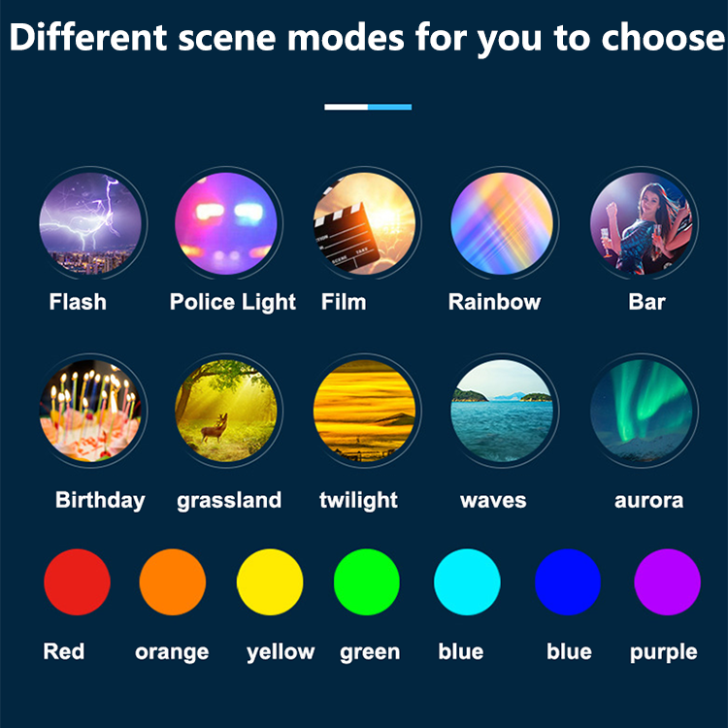Pick the grassland deer scene icon
The height and width of the screenshot is (728, 728).
coord(226,411)
